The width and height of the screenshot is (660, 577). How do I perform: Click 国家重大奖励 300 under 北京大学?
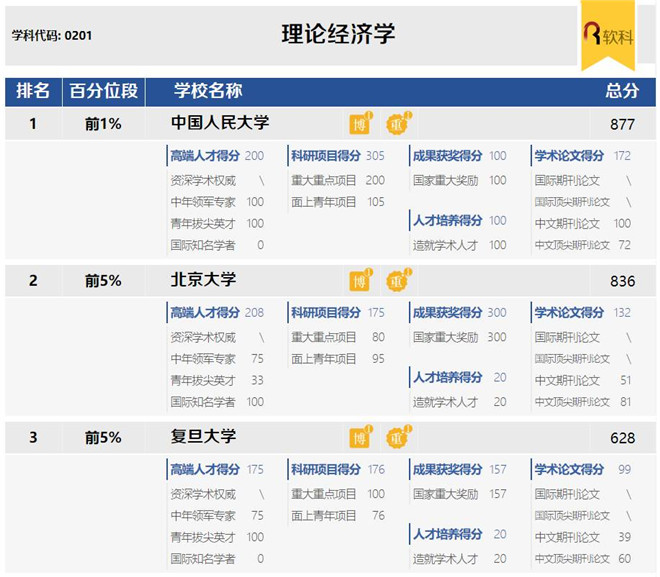pos(459,337)
